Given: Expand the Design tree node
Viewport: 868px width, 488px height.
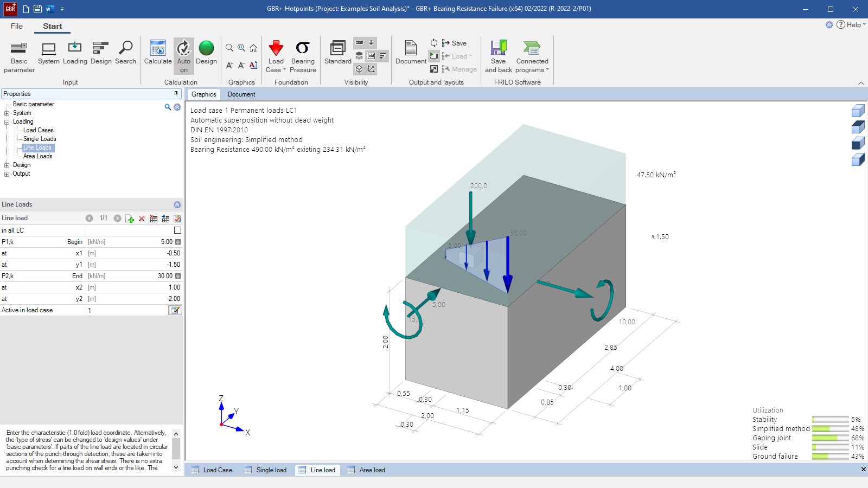Looking at the screenshot, I should click(x=7, y=165).
